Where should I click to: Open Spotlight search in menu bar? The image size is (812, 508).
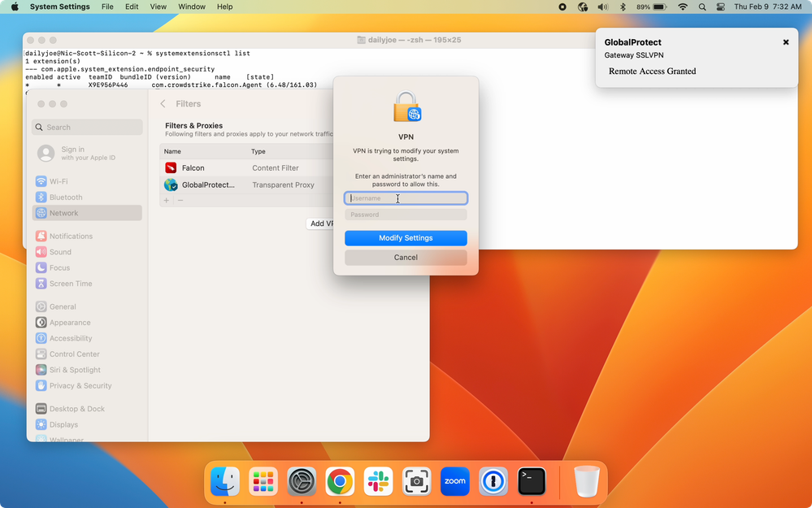point(702,7)
